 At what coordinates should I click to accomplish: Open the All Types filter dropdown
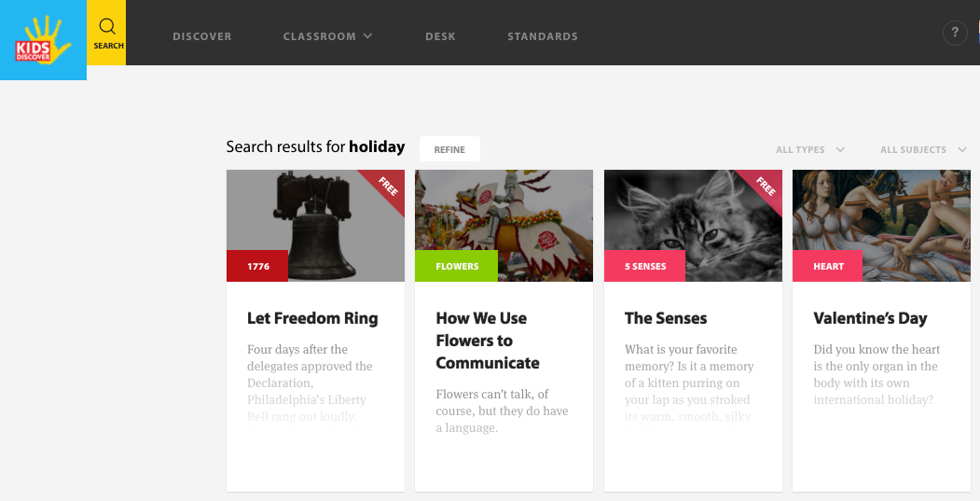(810, 149)
